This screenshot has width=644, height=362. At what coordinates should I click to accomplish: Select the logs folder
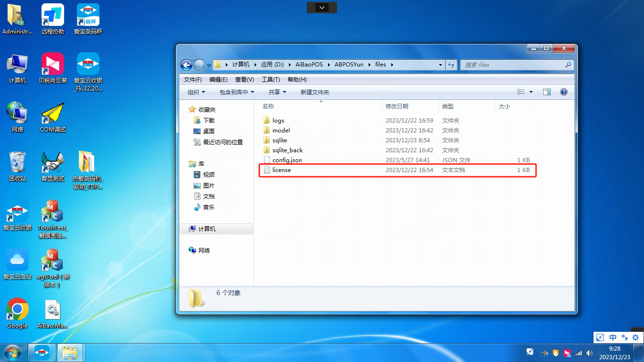(x=274, y=121)
